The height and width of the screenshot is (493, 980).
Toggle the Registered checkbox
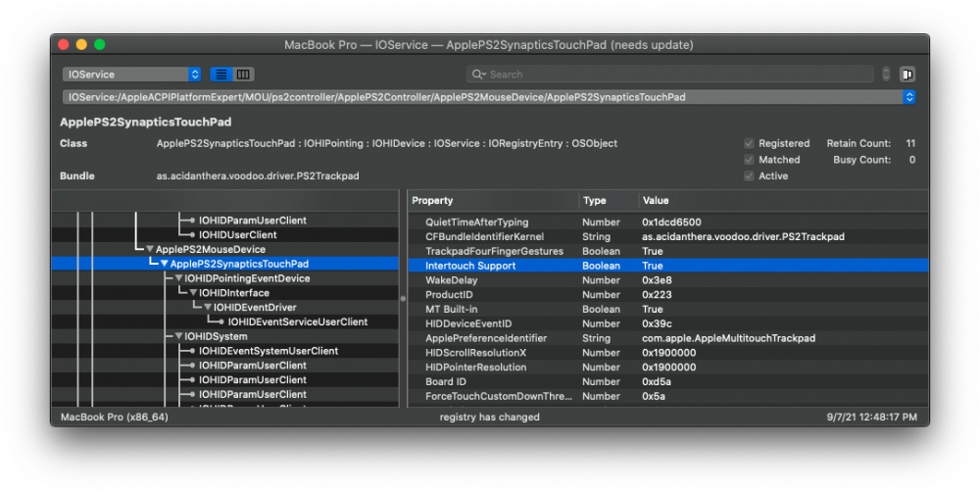[749, 143]
